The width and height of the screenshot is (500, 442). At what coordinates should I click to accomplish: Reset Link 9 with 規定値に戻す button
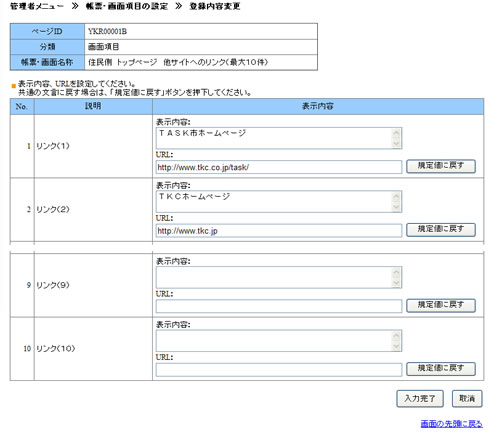point(441,305)
